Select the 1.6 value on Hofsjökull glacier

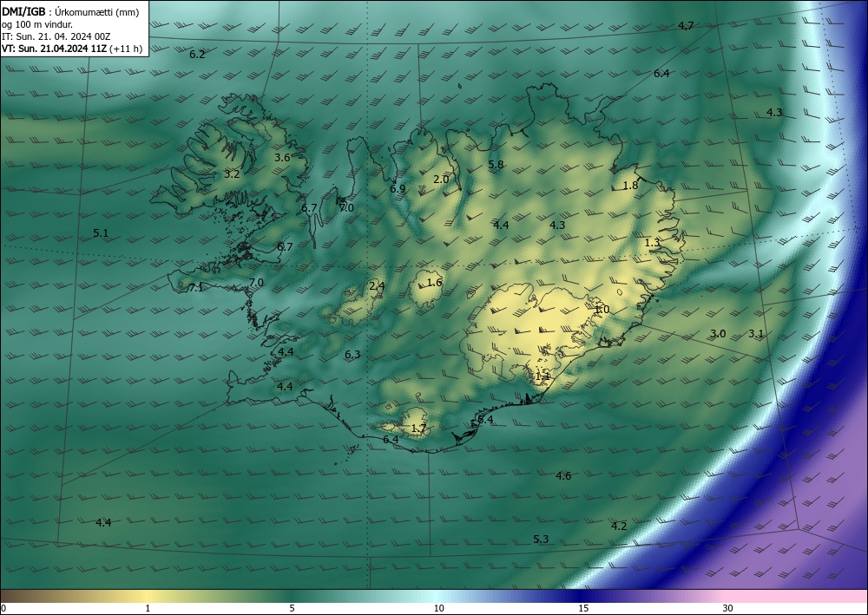[x=435, y=282]
